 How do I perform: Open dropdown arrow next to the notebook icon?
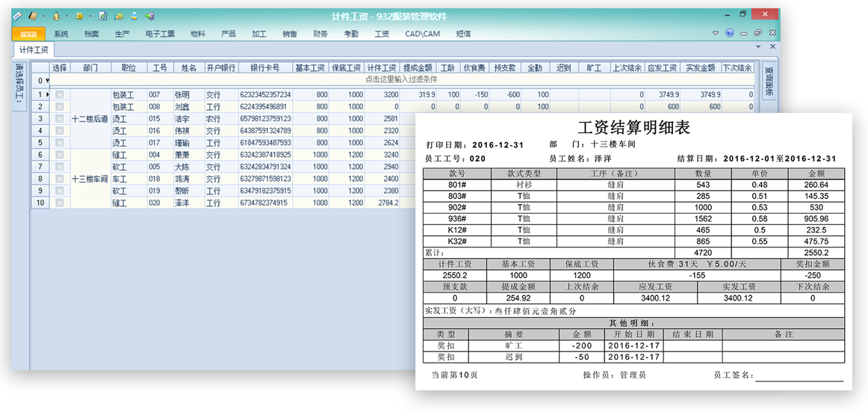[43, 16]
